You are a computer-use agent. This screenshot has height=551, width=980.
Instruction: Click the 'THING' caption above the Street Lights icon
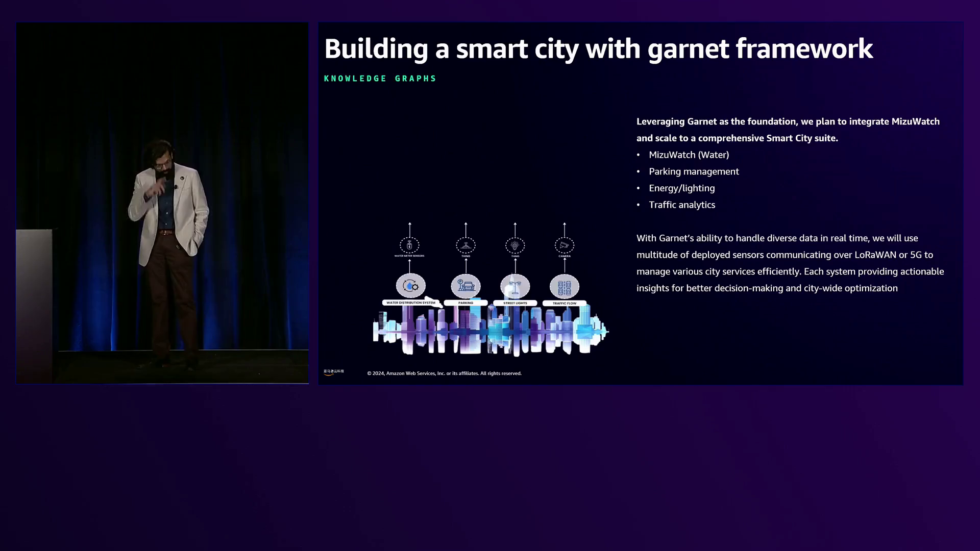click(515, 256)
